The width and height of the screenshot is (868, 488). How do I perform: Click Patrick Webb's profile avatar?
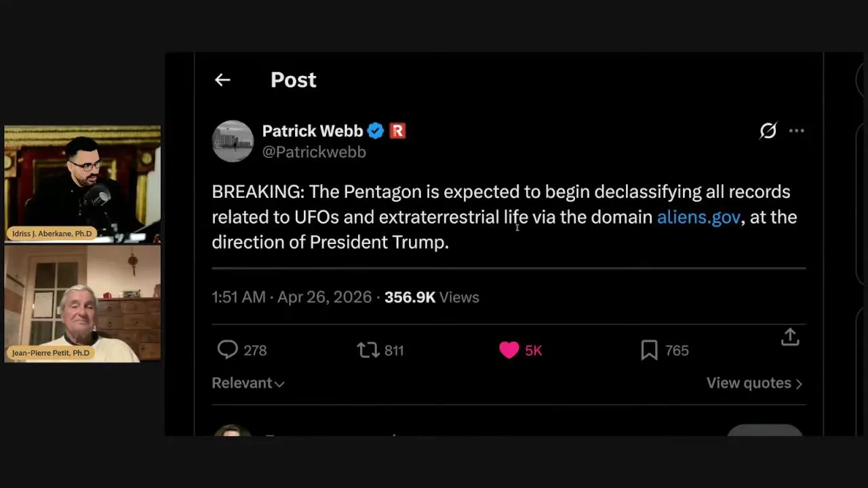click(233, 141)
